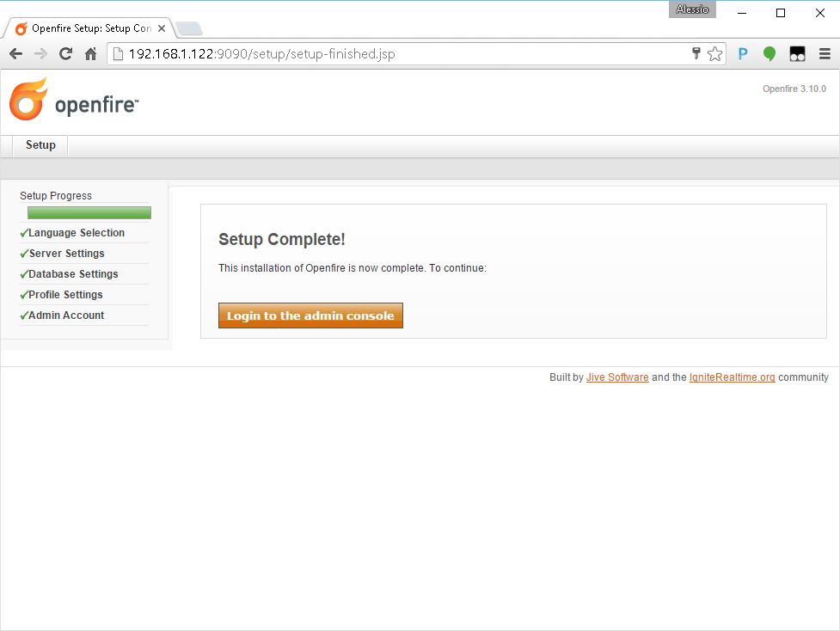Viewport: 840px width, 631px height.
Task: Close the Openfire Setup browser tab
Action: point(162,28)
